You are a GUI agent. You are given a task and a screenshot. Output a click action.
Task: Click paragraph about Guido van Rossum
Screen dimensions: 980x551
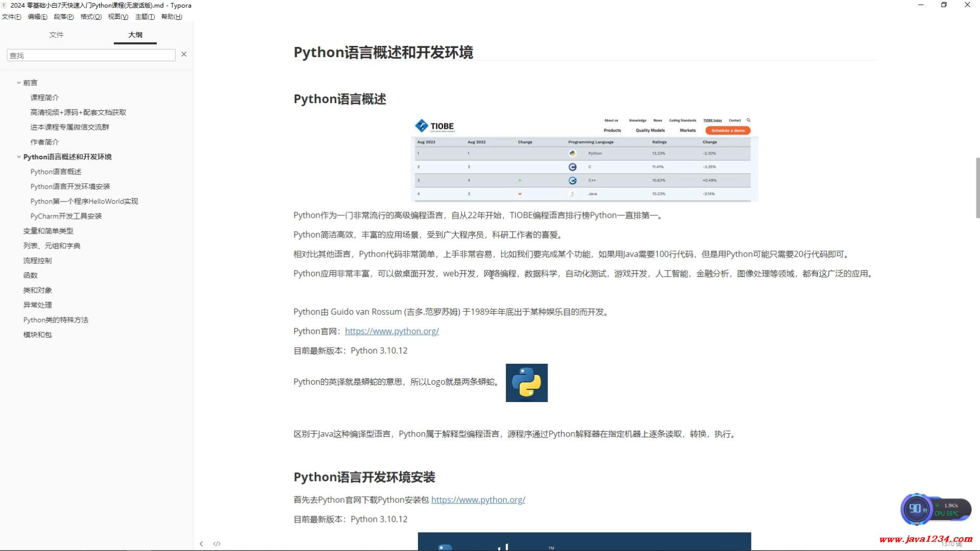pyautogui.click(x=452, y=312)
